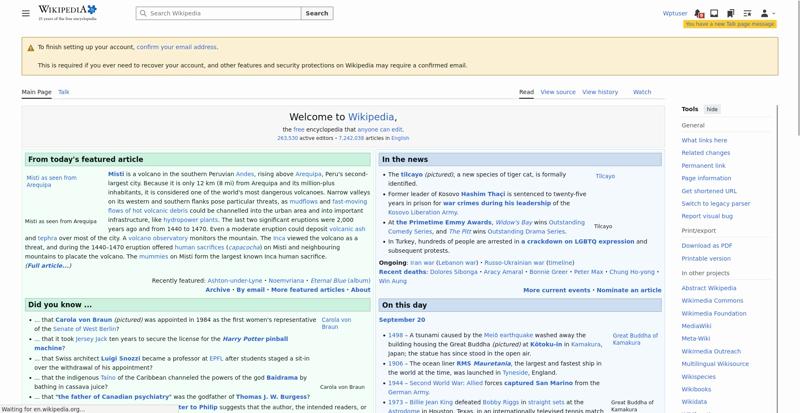Switch to the Talk tab
The image size is (800, 413).
pyautogui.click(x=64, y=92)
